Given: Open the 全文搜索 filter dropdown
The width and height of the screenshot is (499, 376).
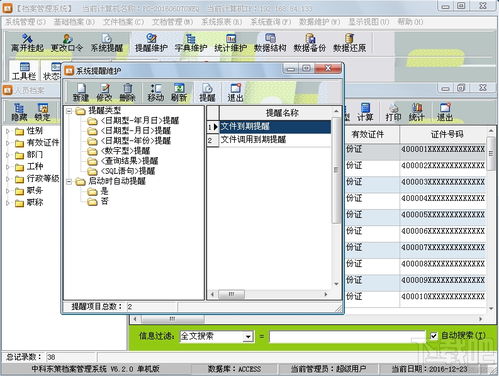Looking at the screenshot, I should coord(248,336).
